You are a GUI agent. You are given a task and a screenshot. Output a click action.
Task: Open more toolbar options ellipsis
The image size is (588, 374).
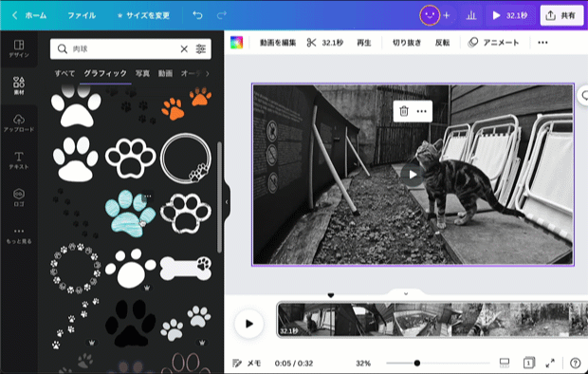542,43
